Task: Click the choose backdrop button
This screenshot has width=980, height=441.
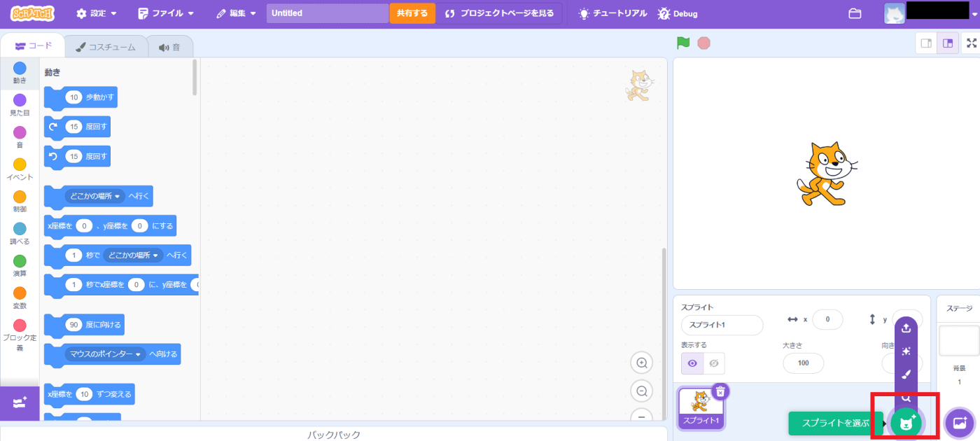Action: 960,422
